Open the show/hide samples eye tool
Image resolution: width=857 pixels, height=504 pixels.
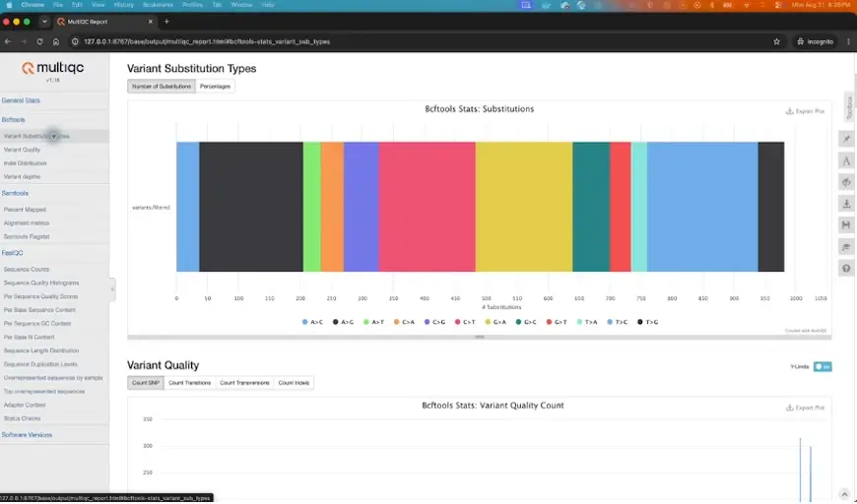coord(846,182)
